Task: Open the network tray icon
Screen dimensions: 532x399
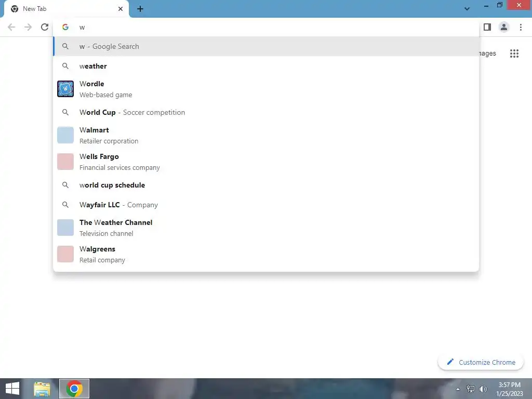Action: (x=471, y=389)
